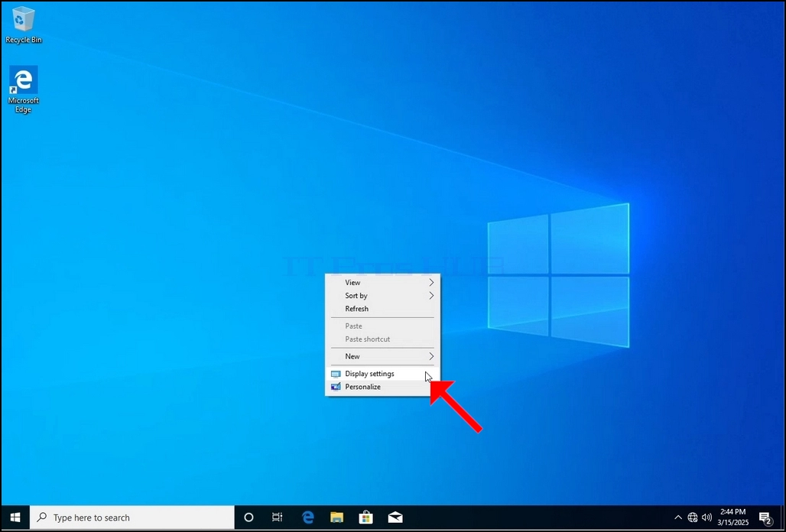The image size is (786, 532).
Task: Expand the View submenu in context menu
Action: 382,283
